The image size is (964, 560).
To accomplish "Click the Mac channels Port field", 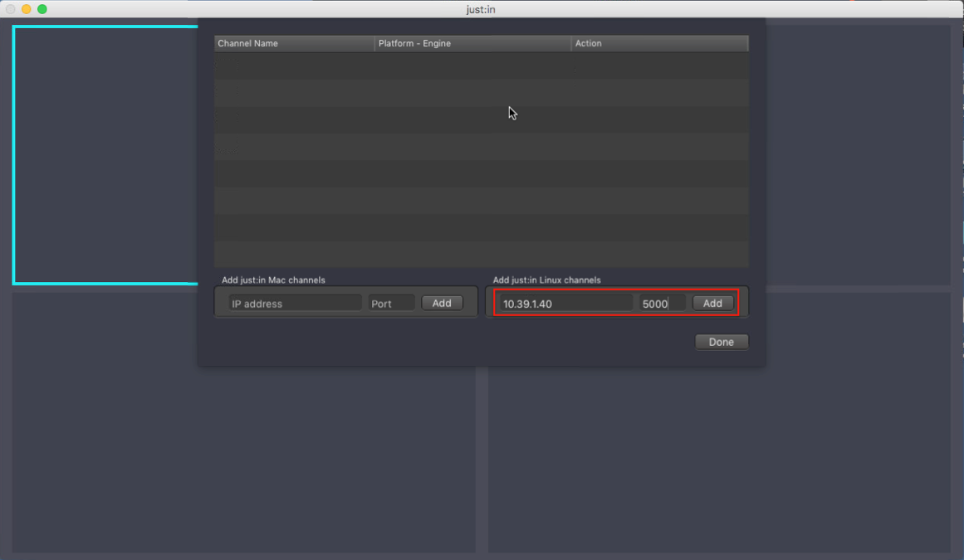I will [x=391, y=304].
